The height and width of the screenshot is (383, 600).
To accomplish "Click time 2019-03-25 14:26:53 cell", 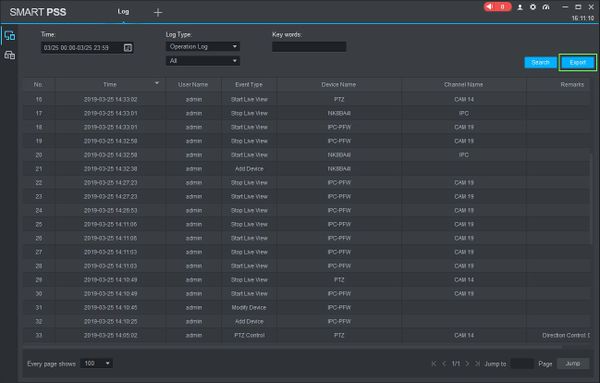I will point(111,210).
